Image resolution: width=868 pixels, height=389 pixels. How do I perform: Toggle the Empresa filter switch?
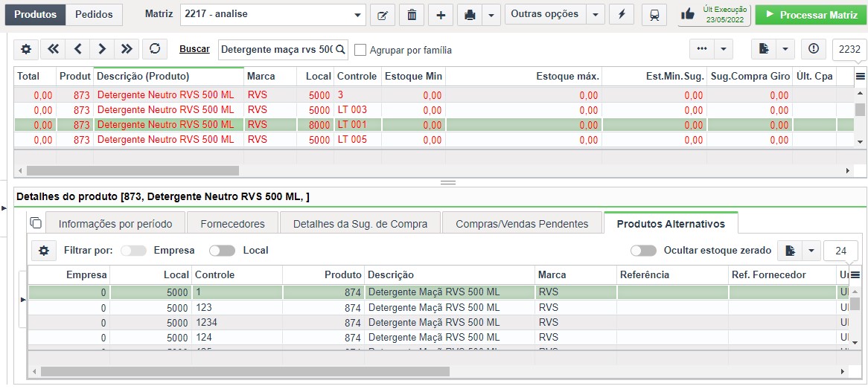tap(133, 251)
